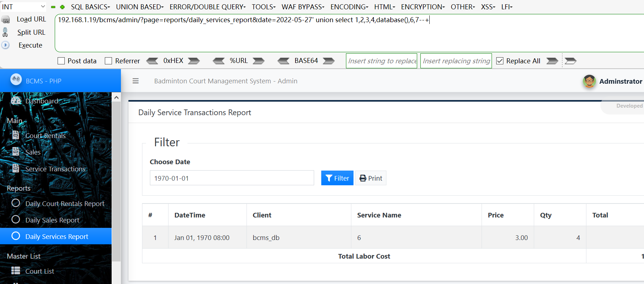Click the HackBar URL text area
The width and height of the screenshot is (644, 284).
pos(350,33)
